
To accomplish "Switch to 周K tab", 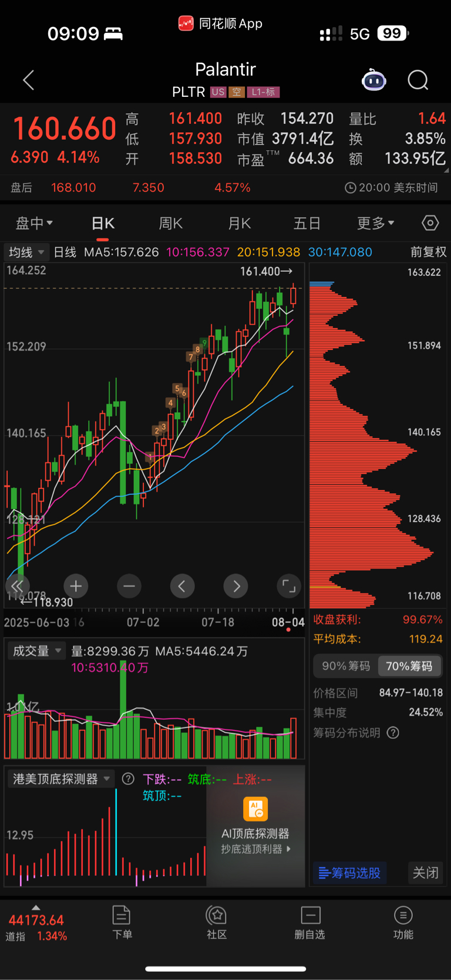I will [171, 223].
